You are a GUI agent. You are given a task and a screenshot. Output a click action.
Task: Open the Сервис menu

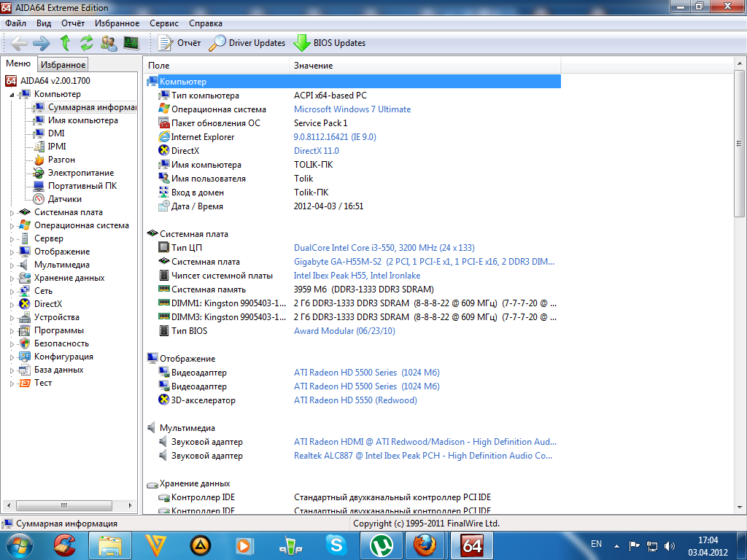[164, 23]
